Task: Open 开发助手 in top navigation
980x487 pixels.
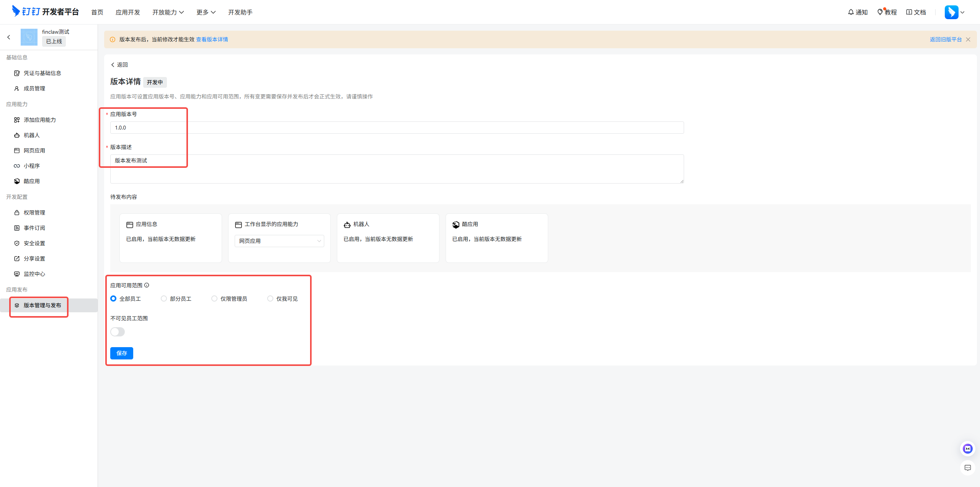Action: point(240,12)
